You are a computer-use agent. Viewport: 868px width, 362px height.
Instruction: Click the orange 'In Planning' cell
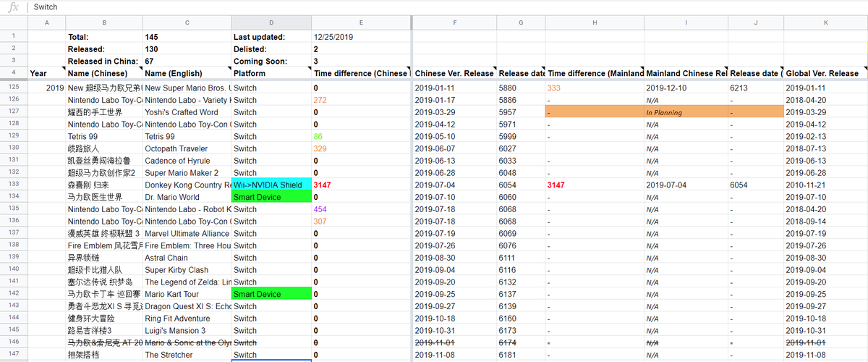pos(686,112)
